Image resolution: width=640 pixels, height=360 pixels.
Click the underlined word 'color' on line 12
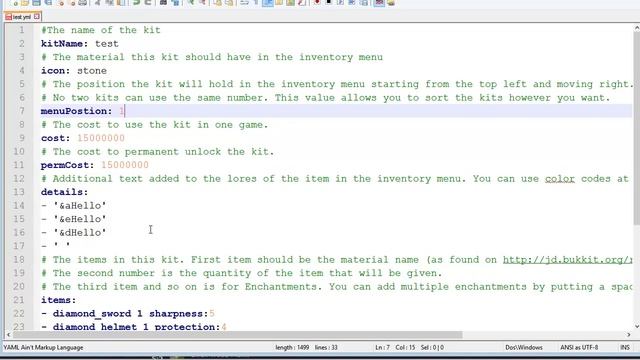(560, 179)
